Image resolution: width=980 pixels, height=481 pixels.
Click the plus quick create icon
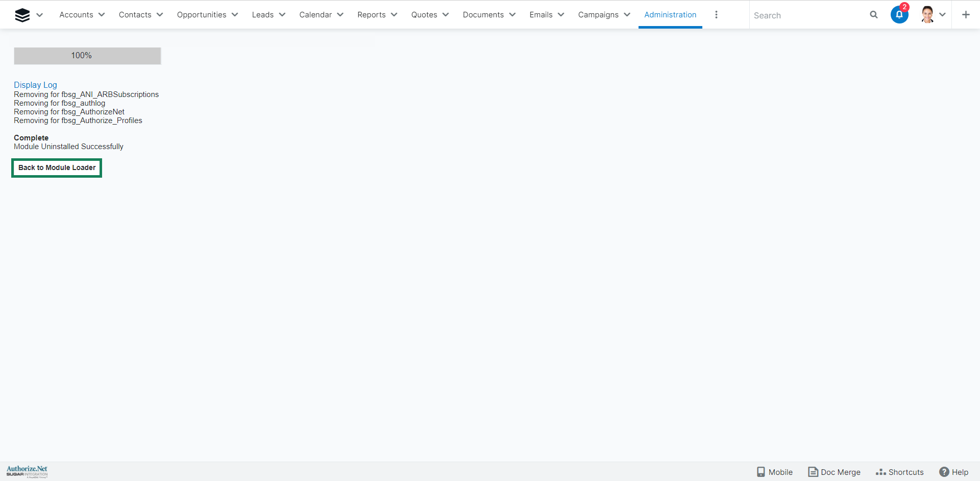[x=965, y=15]
